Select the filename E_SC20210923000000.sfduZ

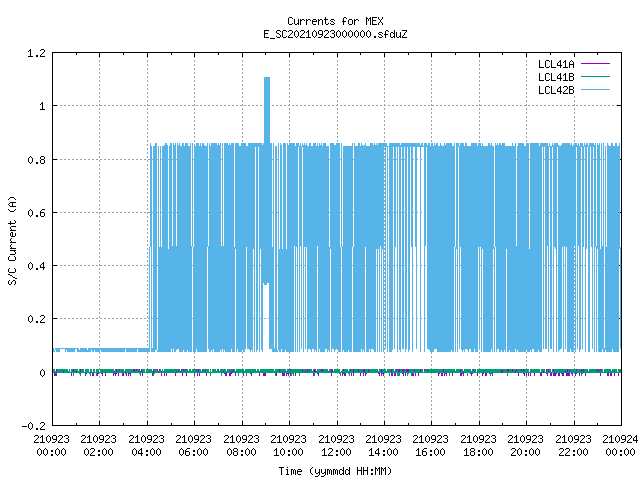point(335,34)
